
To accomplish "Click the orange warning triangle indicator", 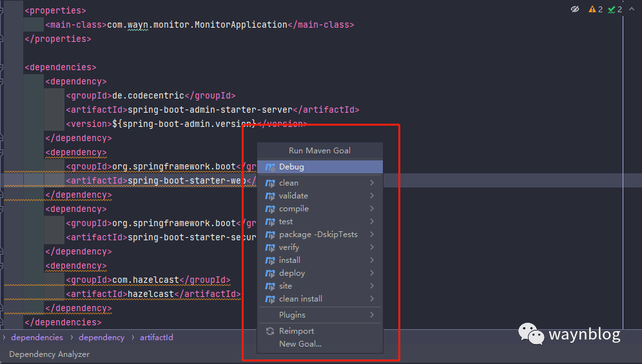I will [x=592, y=10].
